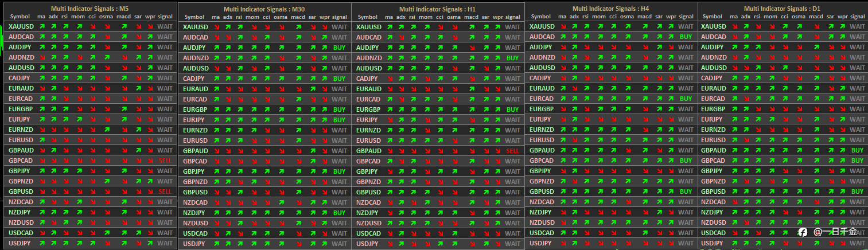Click the GBPUSD SELL signal in the M5 panel
Screen dimensions: 868x250
[x=165, y=192]
